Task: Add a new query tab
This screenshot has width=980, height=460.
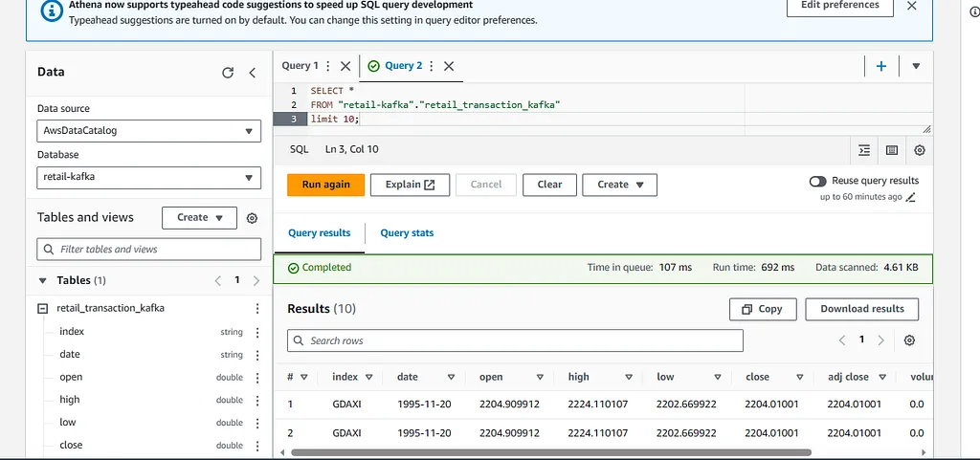Action: point(881,66)
